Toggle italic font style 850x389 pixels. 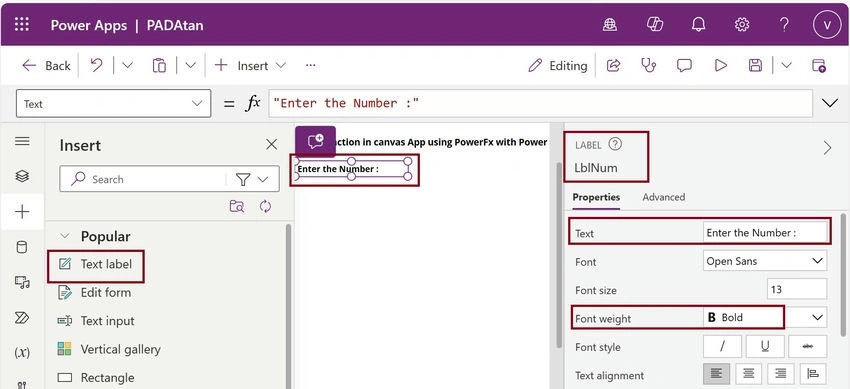click(723, 347)
